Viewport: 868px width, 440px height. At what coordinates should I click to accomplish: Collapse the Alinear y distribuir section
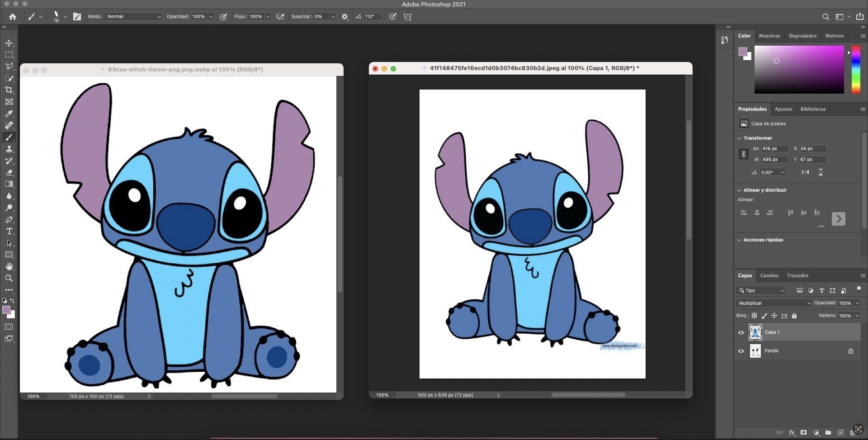[739, 190]
